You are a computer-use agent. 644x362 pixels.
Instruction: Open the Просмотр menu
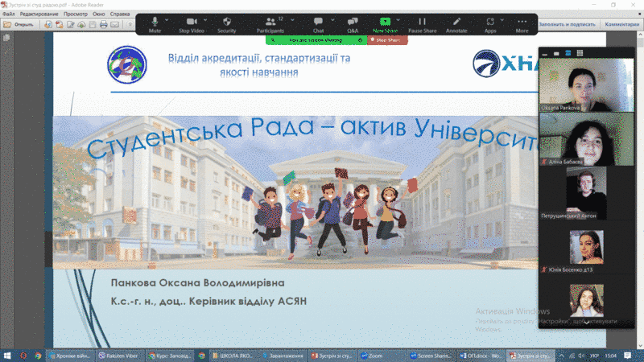point(76,14)
